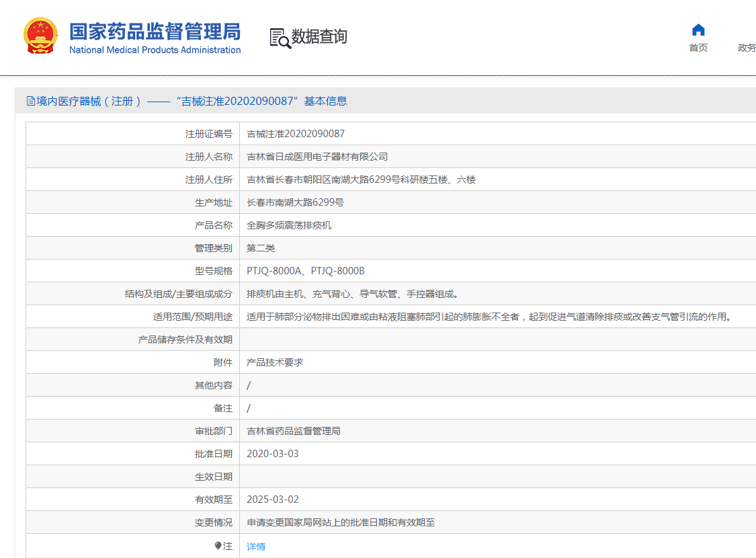Select registration number 吉械注准20202090087 value
The width and height of the screenshot is (756, 558).
[296, 134]
